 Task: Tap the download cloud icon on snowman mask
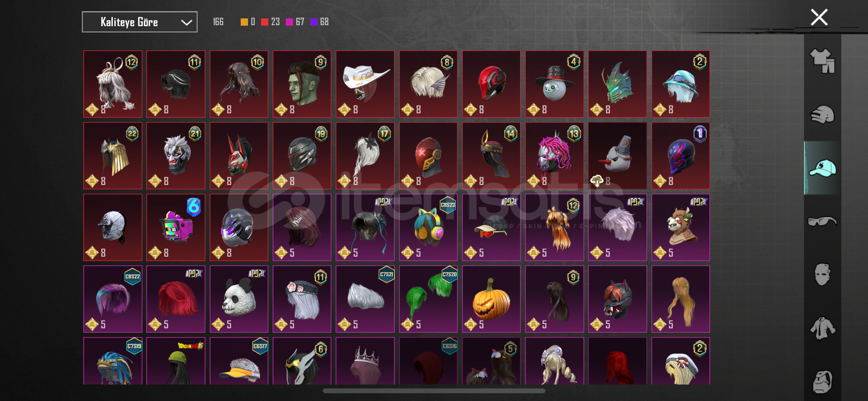(x=597, y=181)
